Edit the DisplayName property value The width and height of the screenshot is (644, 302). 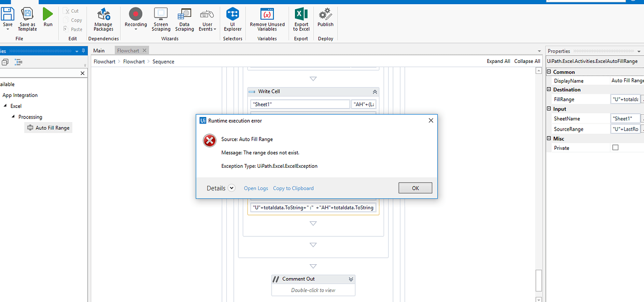pyautogui.click(x=627, y=81)
